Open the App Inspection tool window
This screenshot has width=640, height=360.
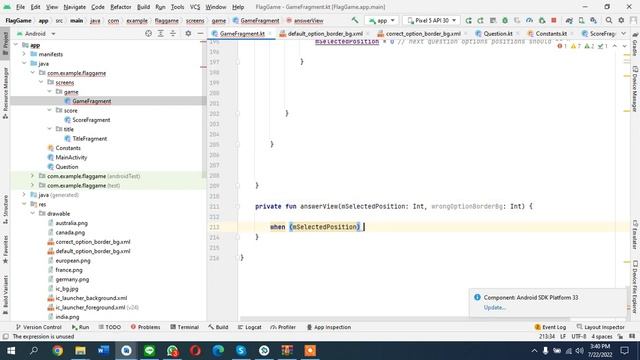pos(329,327)
